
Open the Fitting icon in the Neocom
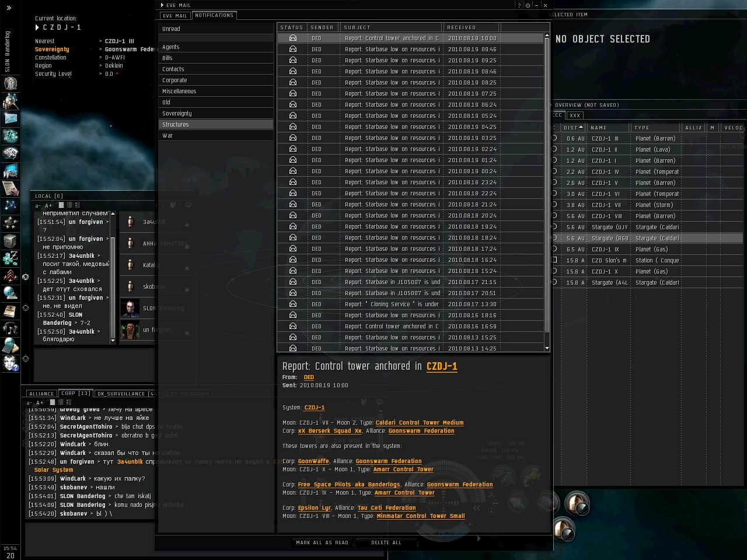[x=11, y=136]
